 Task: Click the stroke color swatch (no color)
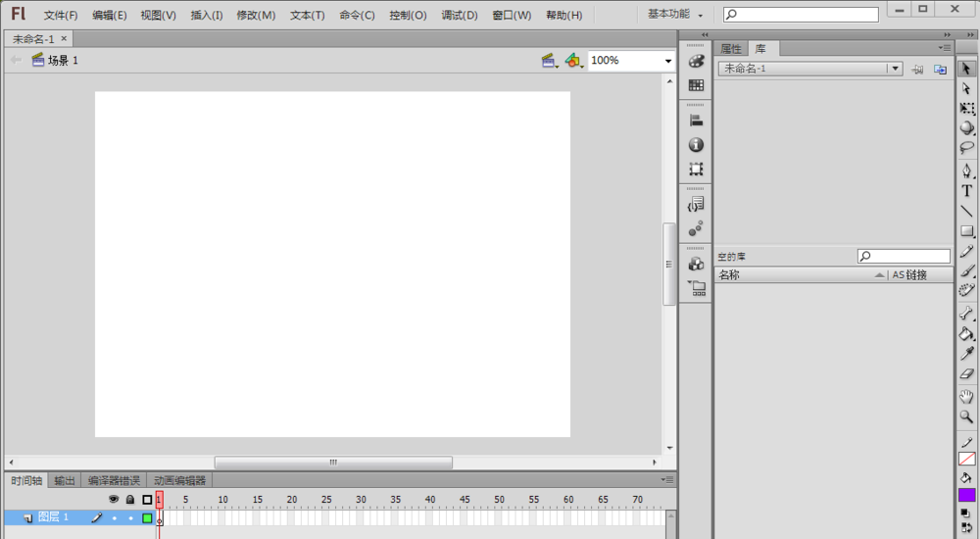[966, 459]
